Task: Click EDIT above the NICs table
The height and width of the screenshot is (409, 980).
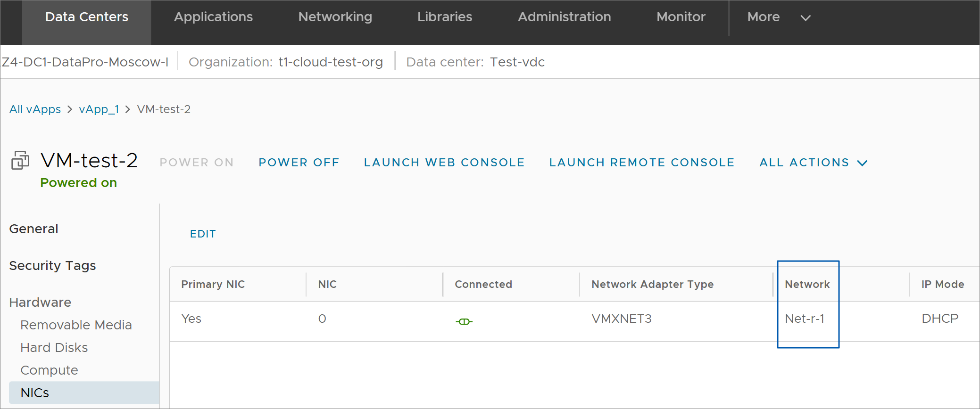Action: point(203,234)
